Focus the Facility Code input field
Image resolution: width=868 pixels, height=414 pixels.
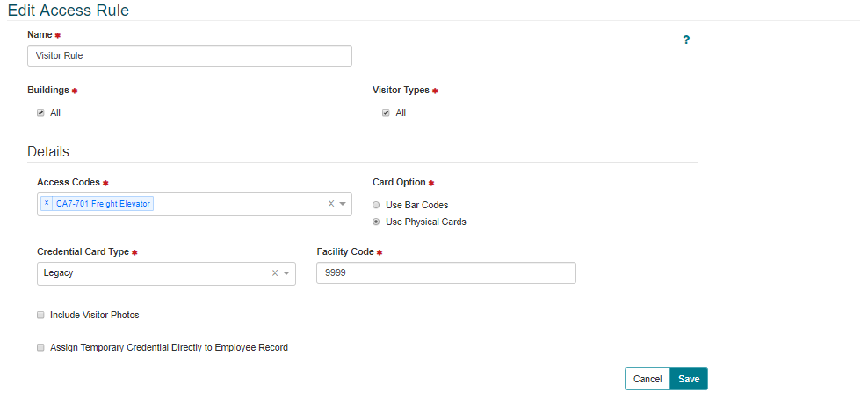[445, 273]
